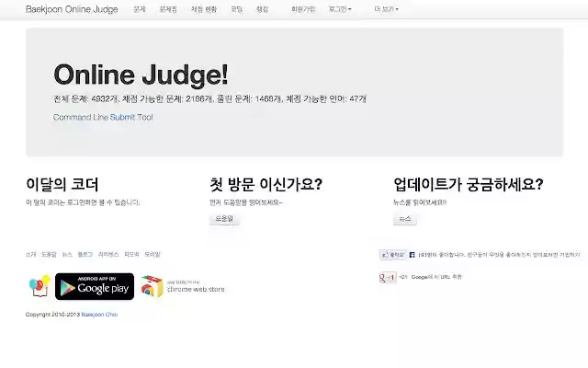The width and height of the screenshot is (588, 368).
Task: Click the 업데이트가 궁금하세요? heading
Action: click(x=468, y=184)
